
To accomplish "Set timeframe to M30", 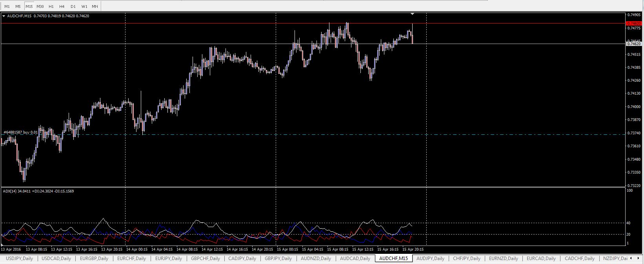I will pos(40,6).
